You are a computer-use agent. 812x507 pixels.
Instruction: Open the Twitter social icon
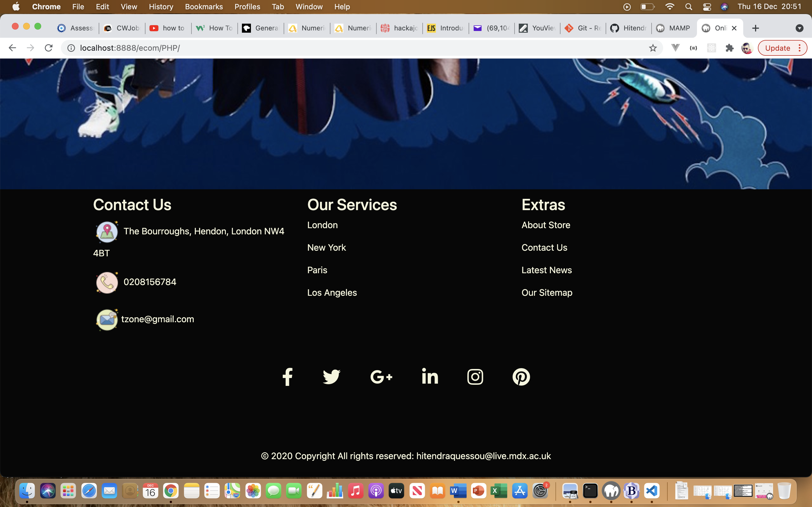[x=332, y=377]
